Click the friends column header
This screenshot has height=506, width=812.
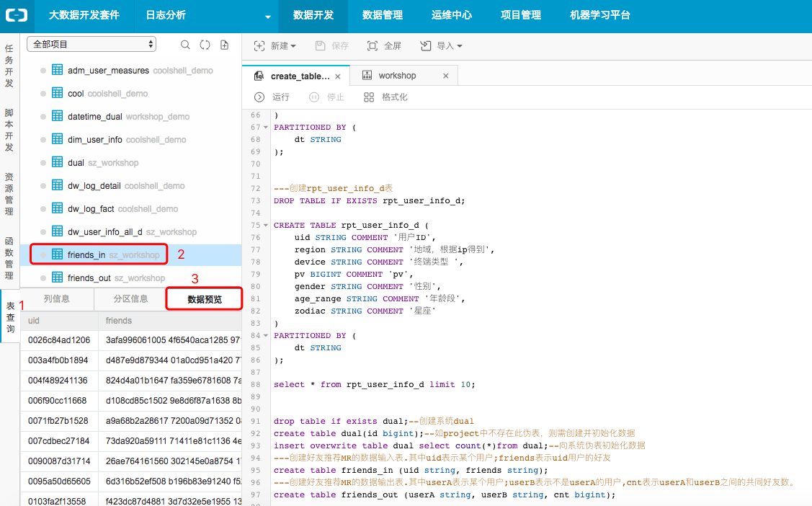(170, 321)
